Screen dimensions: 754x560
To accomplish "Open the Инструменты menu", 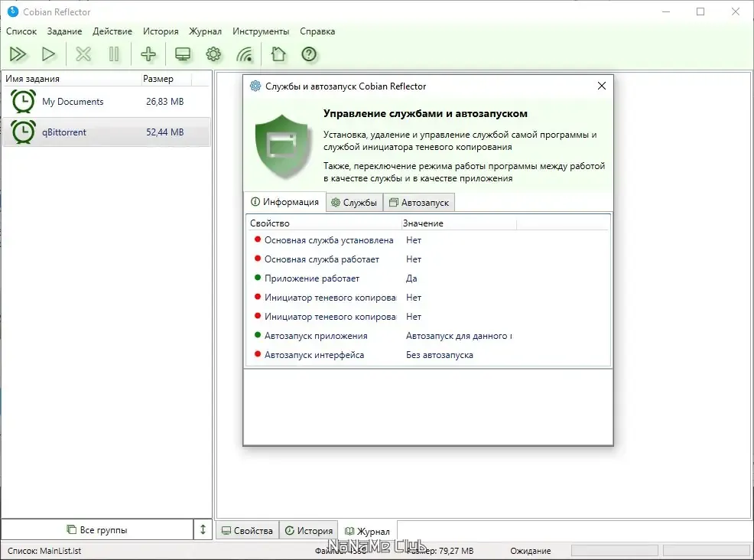I will (261, 31).
